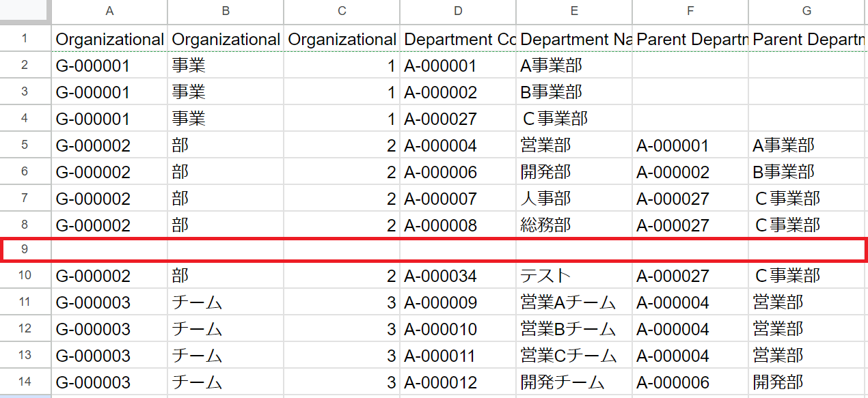
Task: Select column D header
Action: click(458, 11)
